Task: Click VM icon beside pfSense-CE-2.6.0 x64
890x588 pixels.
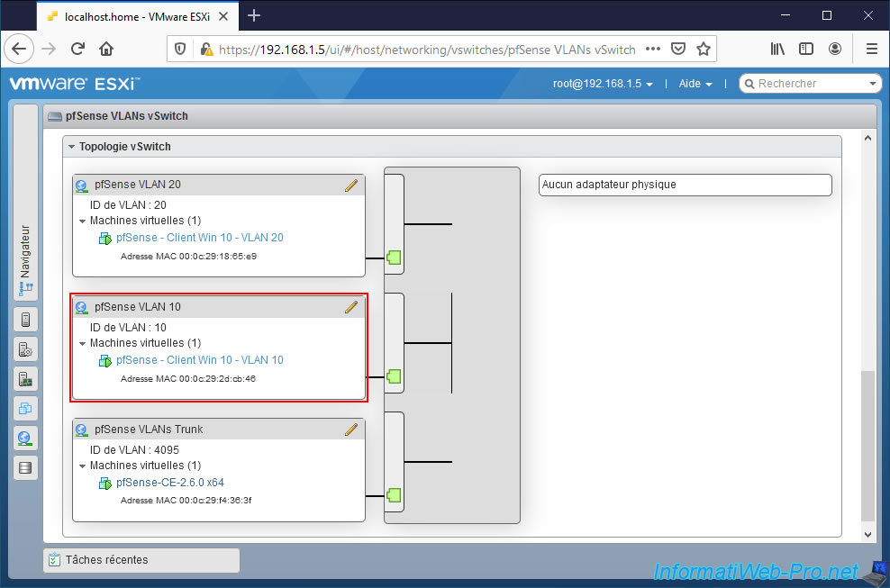Action: [x=105, y=484]
